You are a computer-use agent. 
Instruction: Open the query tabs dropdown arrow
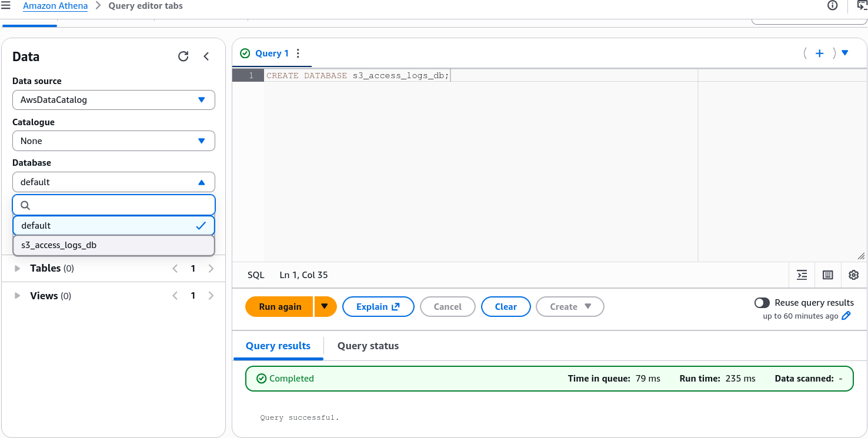[845, 53]
